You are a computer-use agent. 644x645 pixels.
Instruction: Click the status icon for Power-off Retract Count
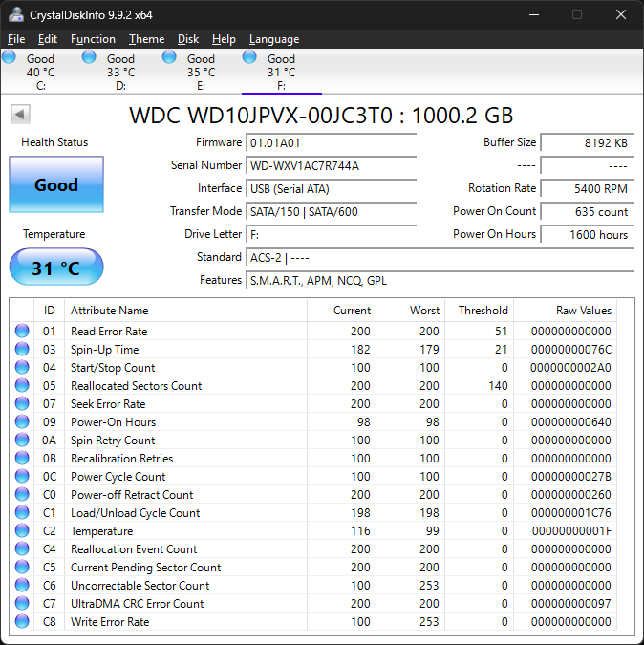coord(22,494)
